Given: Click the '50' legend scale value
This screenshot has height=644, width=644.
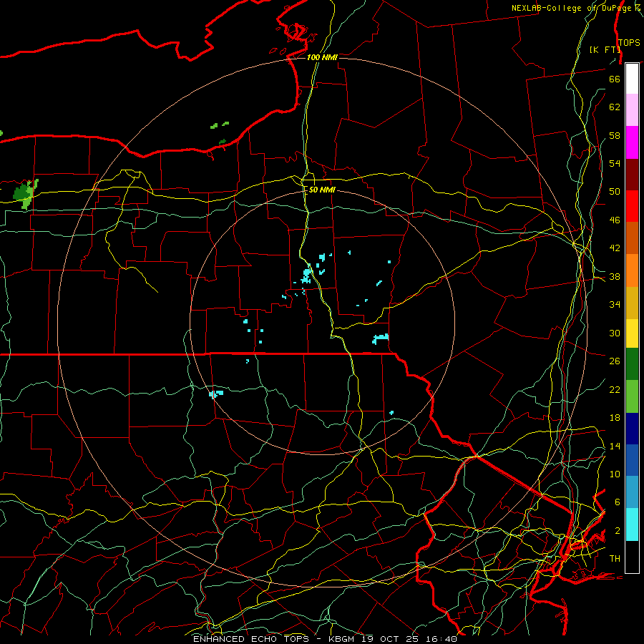Looking at the screenshot, I should pyautogui.click(x=615, y=191).
